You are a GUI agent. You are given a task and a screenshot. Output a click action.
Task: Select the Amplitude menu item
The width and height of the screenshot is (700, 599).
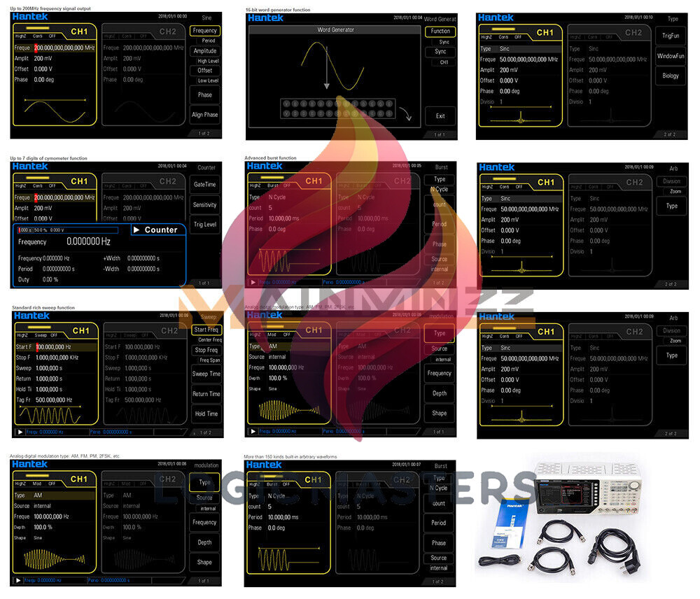[x=205, y=51]
